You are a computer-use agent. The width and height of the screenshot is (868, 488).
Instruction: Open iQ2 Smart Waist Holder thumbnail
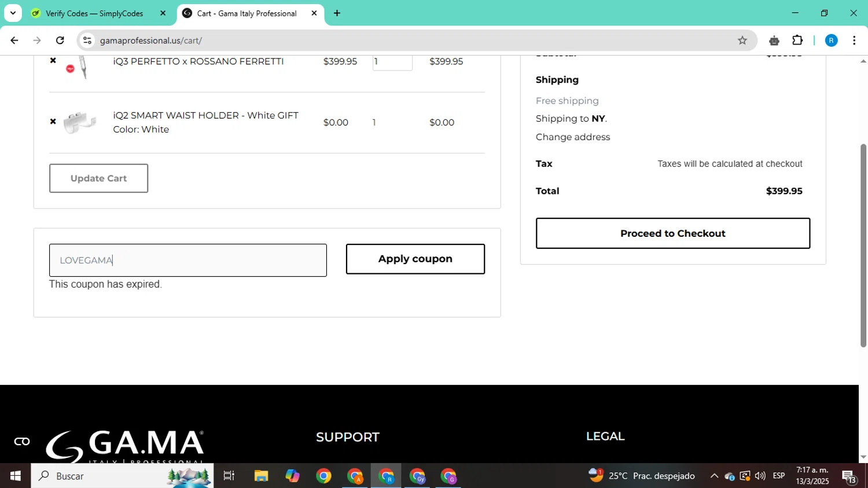pos(80,123)
